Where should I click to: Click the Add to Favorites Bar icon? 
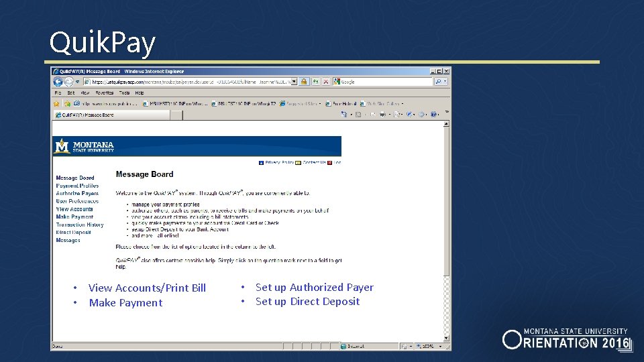pos(67,104)
